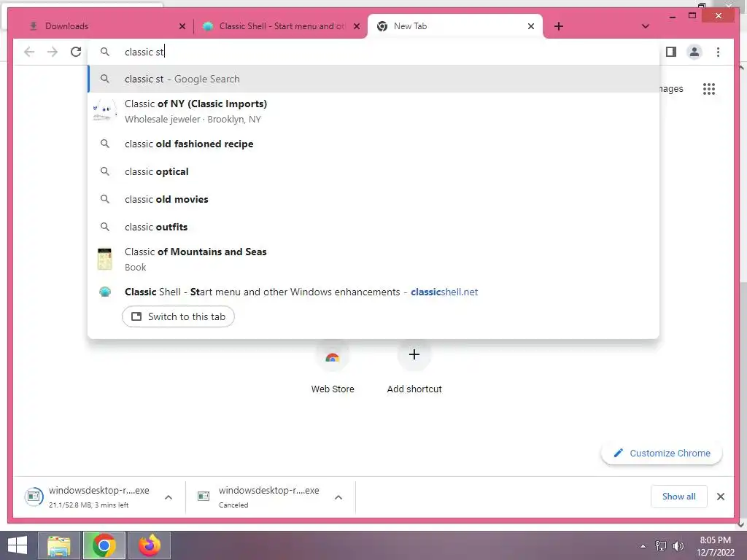747x560 pixels.
Task: Click the Mountains and Seas book thumbnail
Action: 104,259
